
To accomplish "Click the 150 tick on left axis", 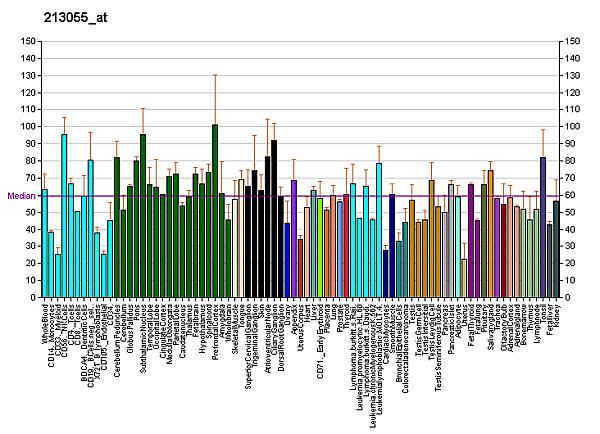I will pos(26,41).
